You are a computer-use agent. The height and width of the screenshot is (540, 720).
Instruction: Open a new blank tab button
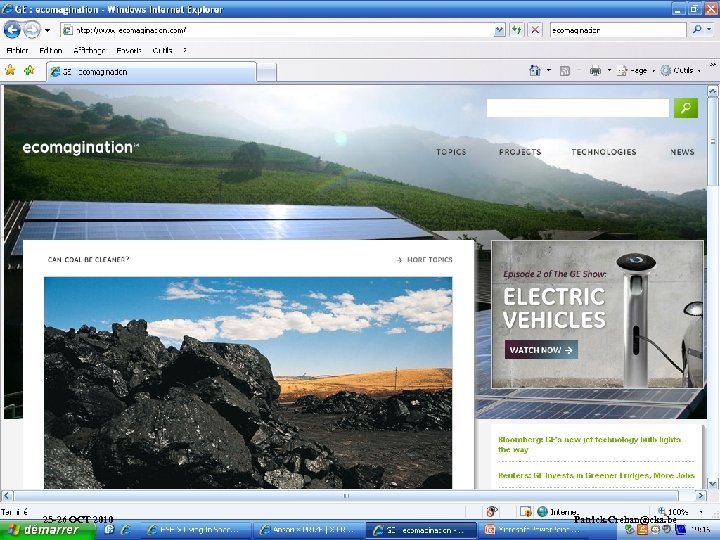(266, 73)
